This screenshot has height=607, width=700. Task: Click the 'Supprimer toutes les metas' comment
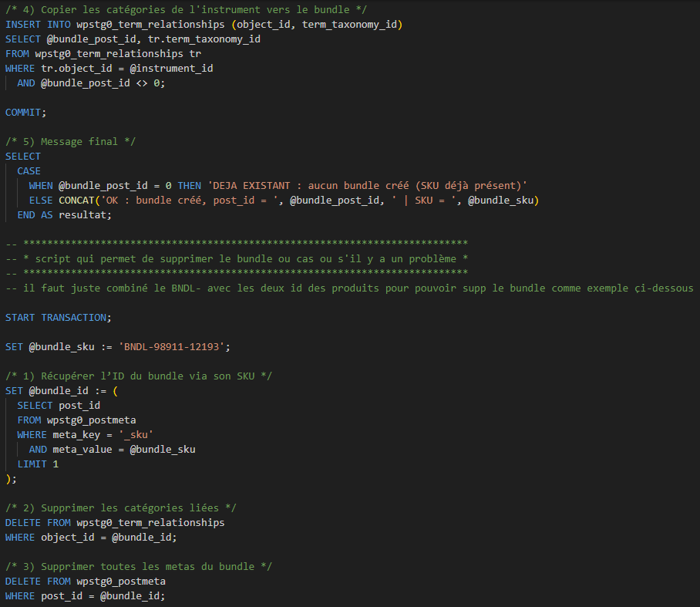[x=139, y=566]
